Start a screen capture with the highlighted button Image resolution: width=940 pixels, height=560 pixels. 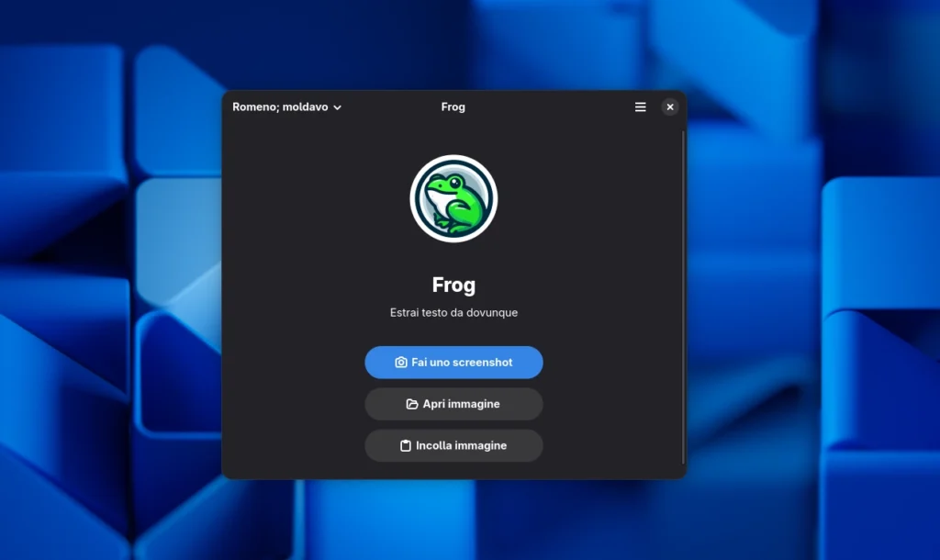pos(453,362)
